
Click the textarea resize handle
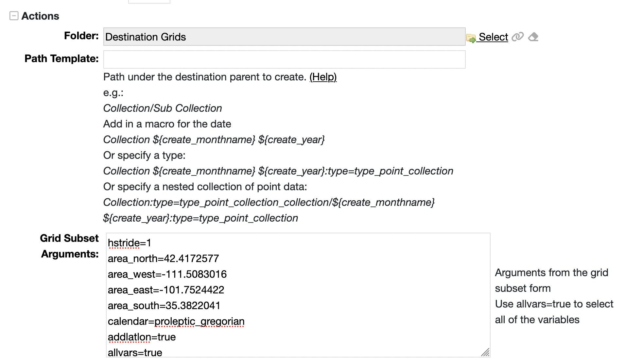pos(485,352)
